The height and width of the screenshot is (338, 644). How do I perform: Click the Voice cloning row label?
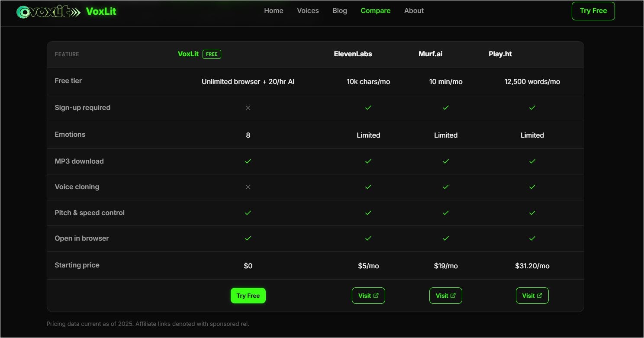(77, 187)
